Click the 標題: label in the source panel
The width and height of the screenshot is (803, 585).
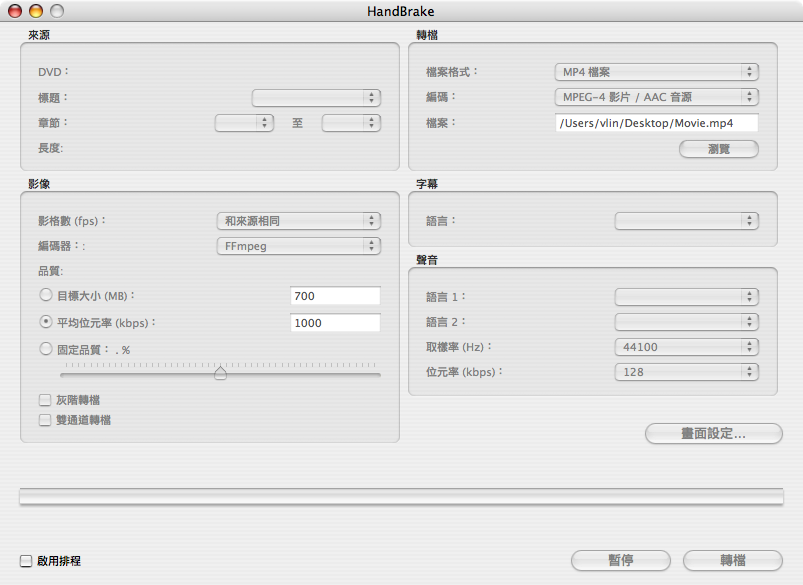tap(53, 97)
